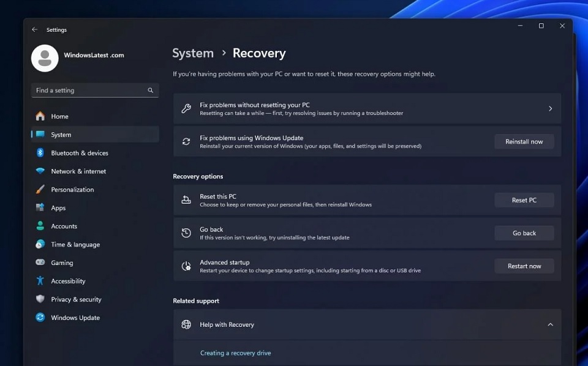Click the Personalization paintbrush icon
This screenshot has height=366, width=588.
click(x=40, y=189)
